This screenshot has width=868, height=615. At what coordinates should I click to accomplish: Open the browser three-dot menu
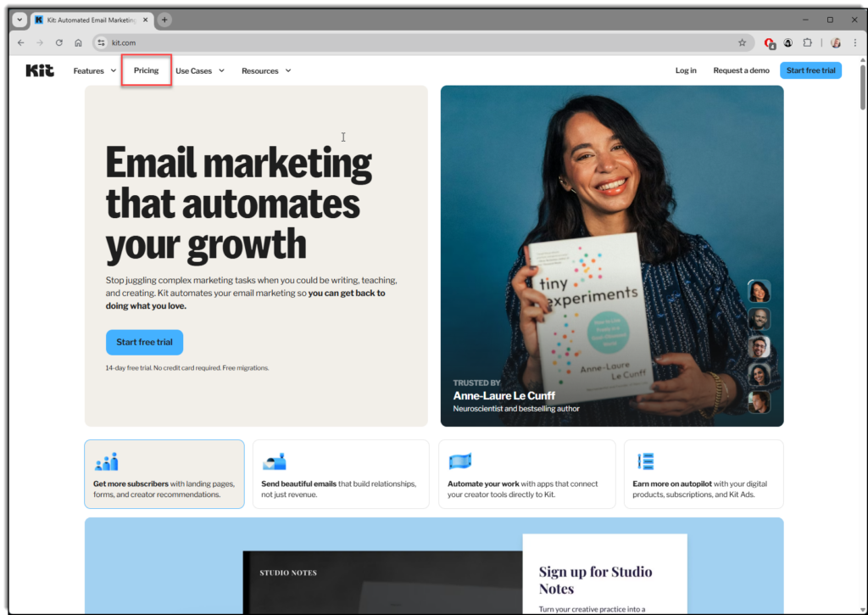854,42
